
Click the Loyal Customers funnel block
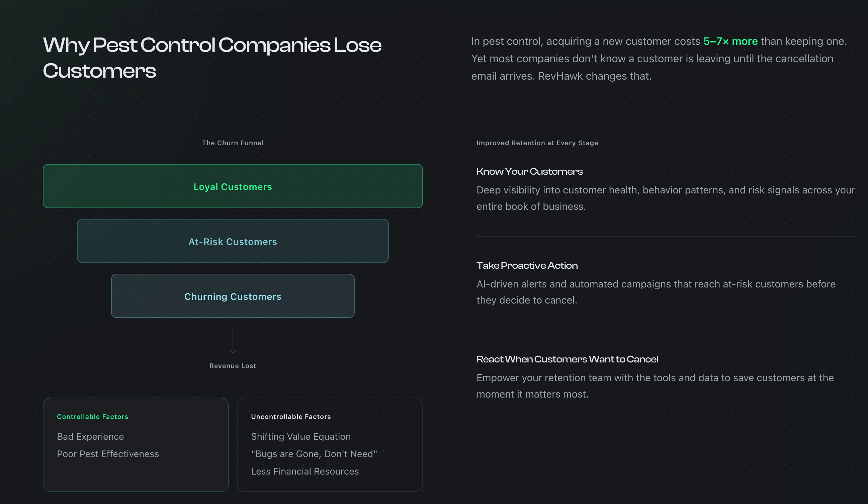click(233, 186)
